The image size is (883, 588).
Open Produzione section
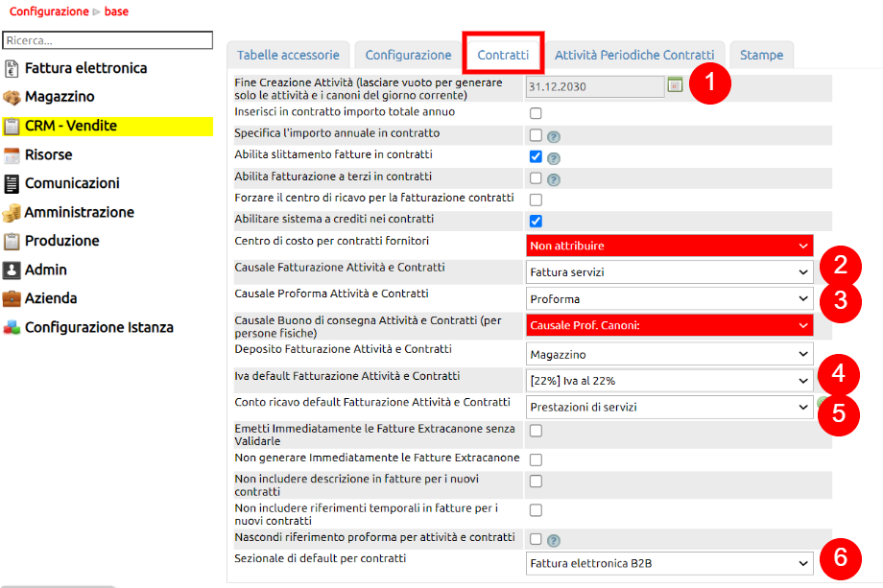[62, 241]
